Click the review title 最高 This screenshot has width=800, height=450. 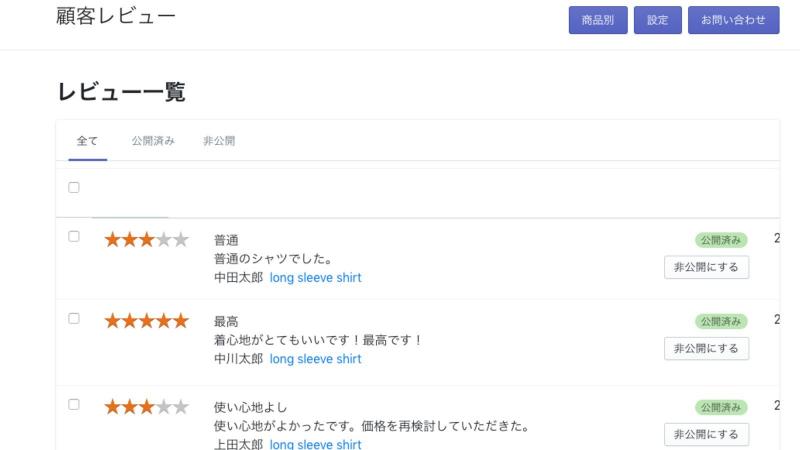click(226, 321)
